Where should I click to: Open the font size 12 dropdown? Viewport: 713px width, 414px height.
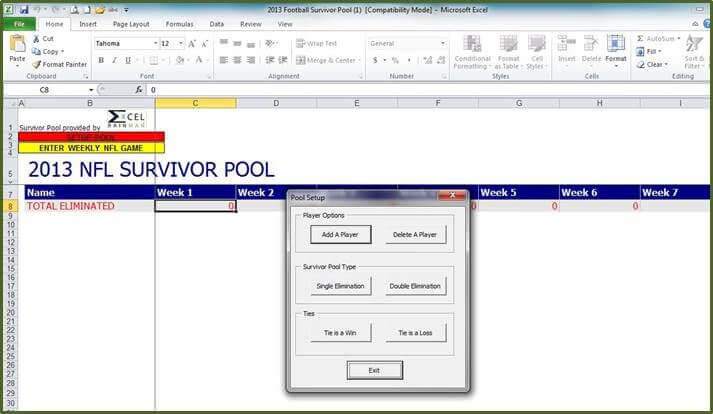tap(180, 44)
